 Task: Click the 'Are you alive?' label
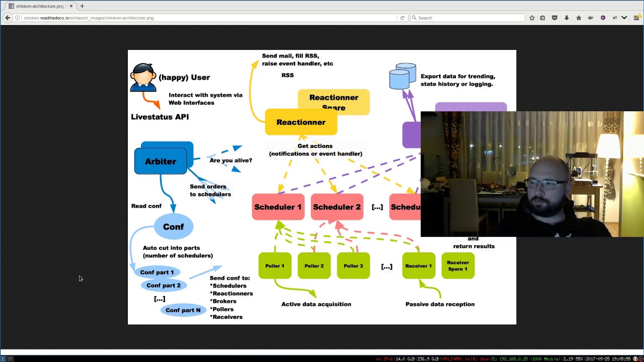(x=231, y=160)
